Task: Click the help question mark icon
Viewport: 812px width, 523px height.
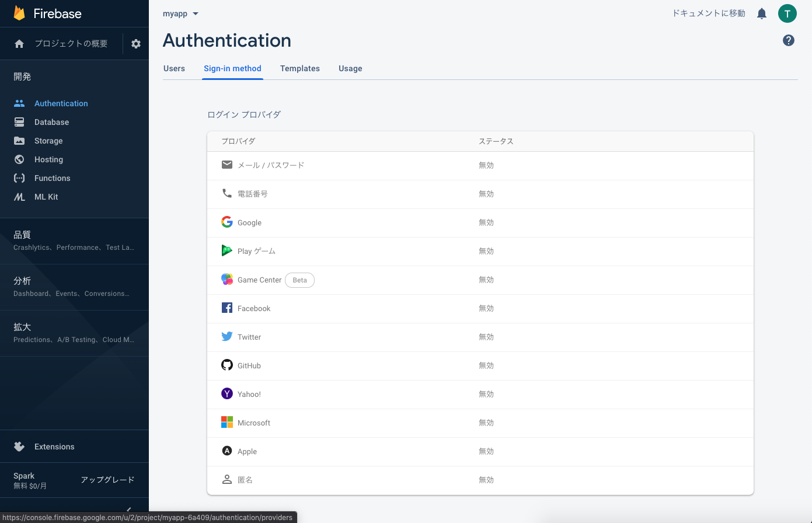Action: point(789,40)
